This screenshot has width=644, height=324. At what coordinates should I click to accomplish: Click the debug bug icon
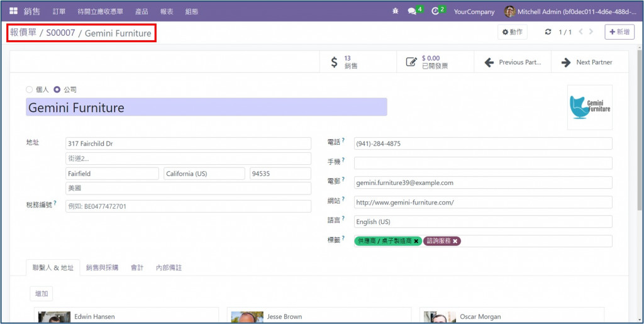pos(395,11)
